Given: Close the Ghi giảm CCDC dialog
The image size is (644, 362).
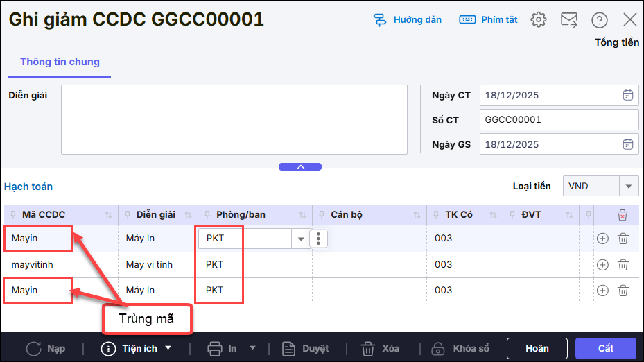Looking at the screenshot, I should [x=629, y=19].
